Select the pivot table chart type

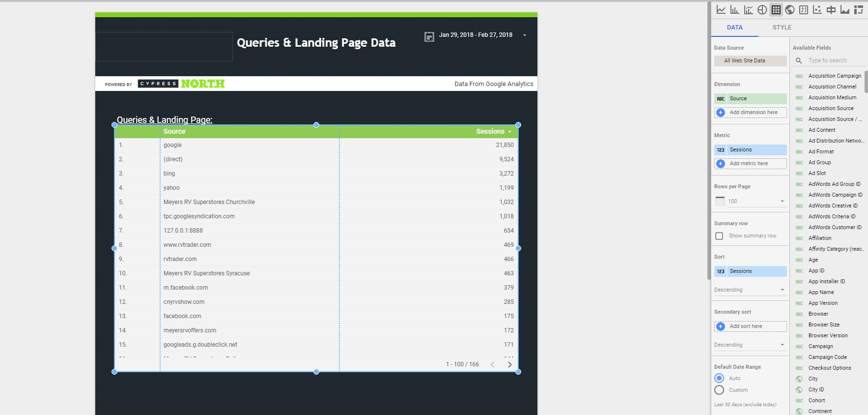tap(859, 9)
